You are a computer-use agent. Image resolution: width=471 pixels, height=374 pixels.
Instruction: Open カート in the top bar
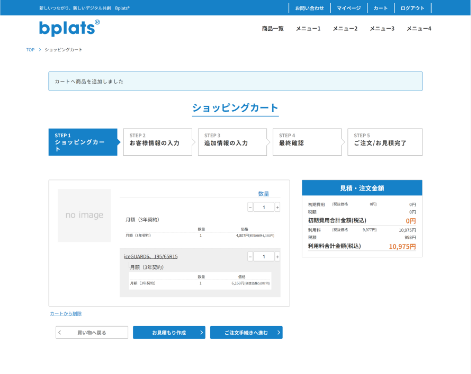point(380,8)
